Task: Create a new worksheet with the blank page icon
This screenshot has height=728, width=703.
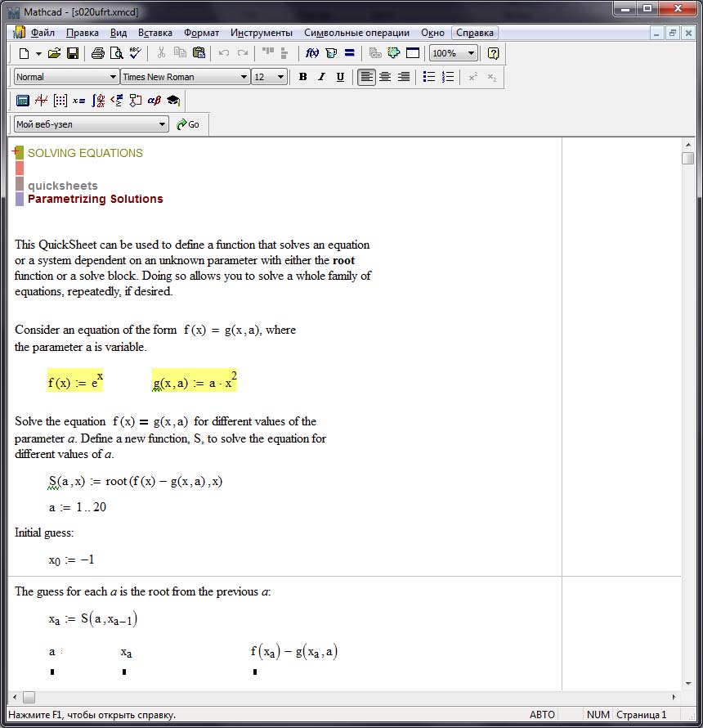Action: click(25, 53)
